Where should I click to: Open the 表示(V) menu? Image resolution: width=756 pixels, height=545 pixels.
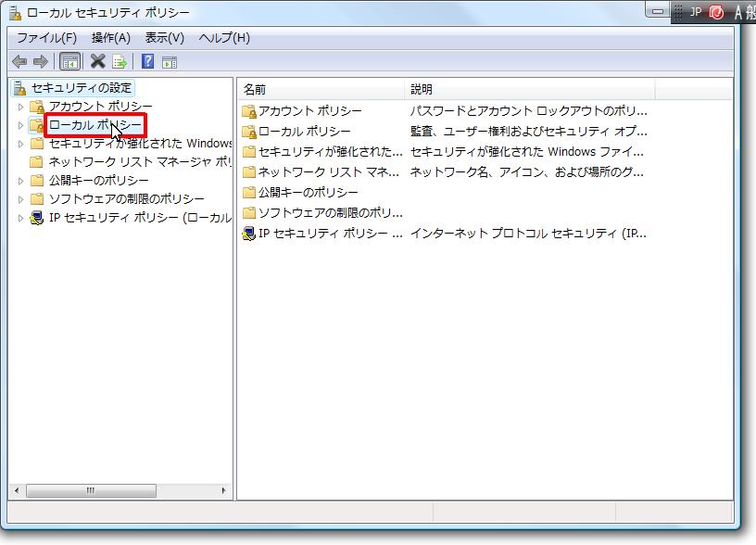[165, 38]
